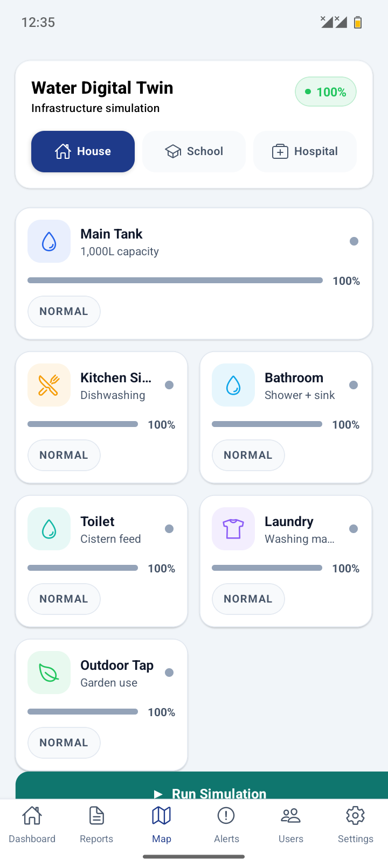The image size is (388, 868).
Task: Tap the Bathroom NORMAL status chip
Action: pos(248,455)
